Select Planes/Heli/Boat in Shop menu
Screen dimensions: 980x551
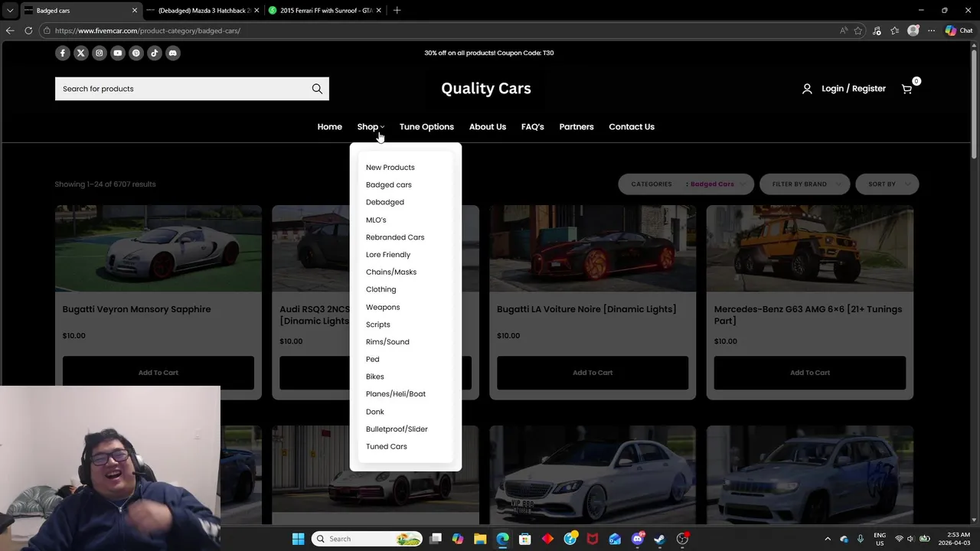point(396,394)
